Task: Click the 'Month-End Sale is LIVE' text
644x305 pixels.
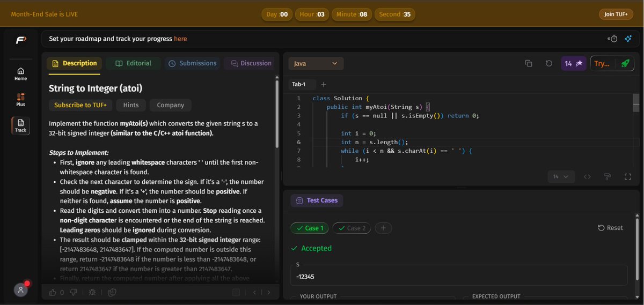Action: pyautogui.click(x=45, y=14)
